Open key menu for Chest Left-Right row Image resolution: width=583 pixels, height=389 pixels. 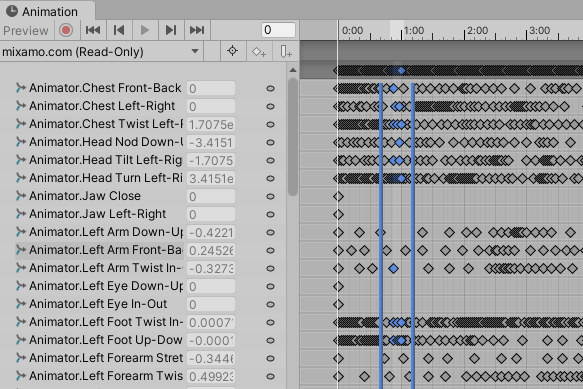270,106
